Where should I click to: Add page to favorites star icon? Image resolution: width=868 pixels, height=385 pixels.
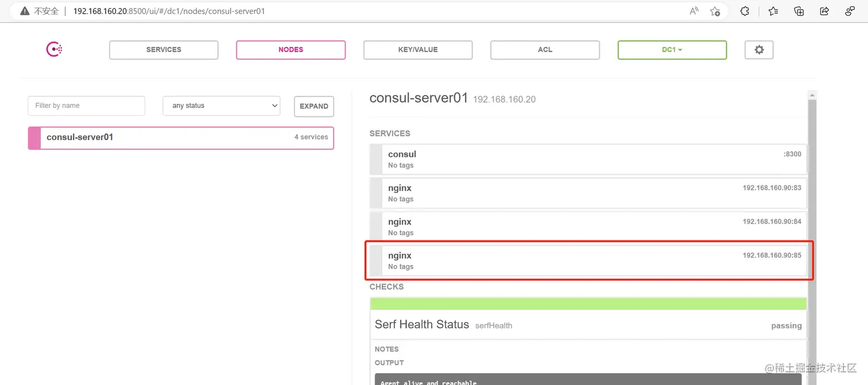point(715,11)
